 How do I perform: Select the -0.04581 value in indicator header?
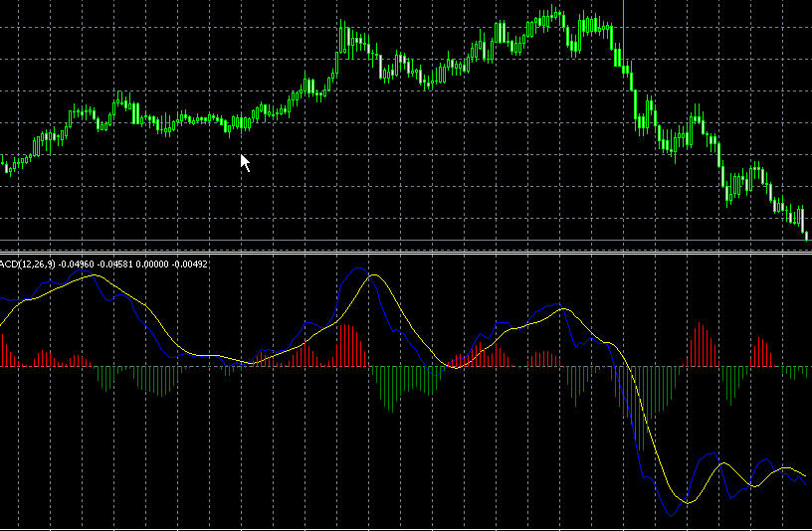pos(115,265)
